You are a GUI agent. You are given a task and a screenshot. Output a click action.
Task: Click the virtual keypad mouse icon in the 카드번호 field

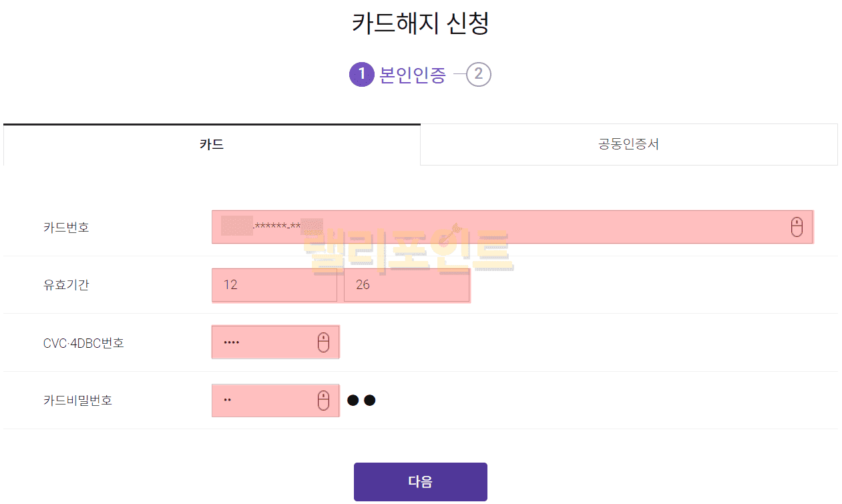(x=796, y=227)
